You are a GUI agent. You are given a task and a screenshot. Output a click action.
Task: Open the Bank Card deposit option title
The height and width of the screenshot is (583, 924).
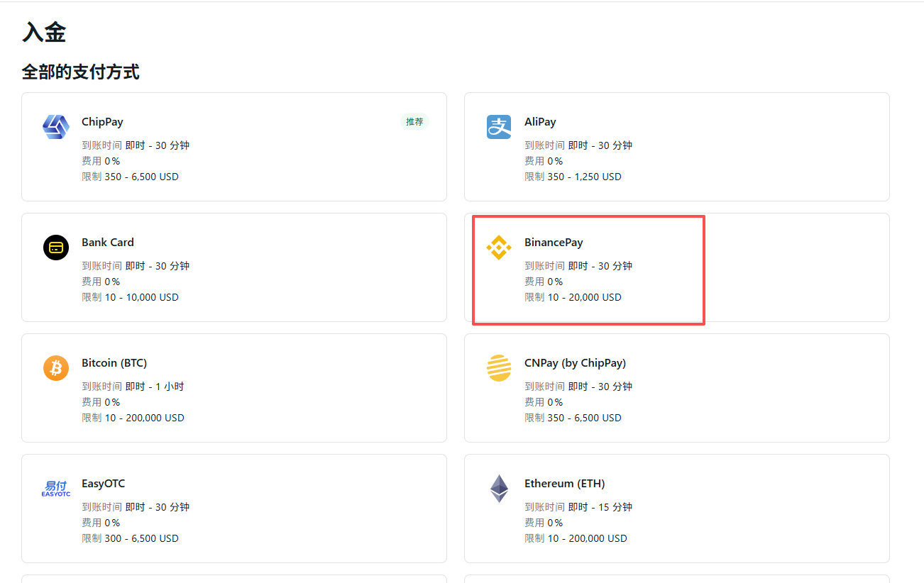point(108,243)
